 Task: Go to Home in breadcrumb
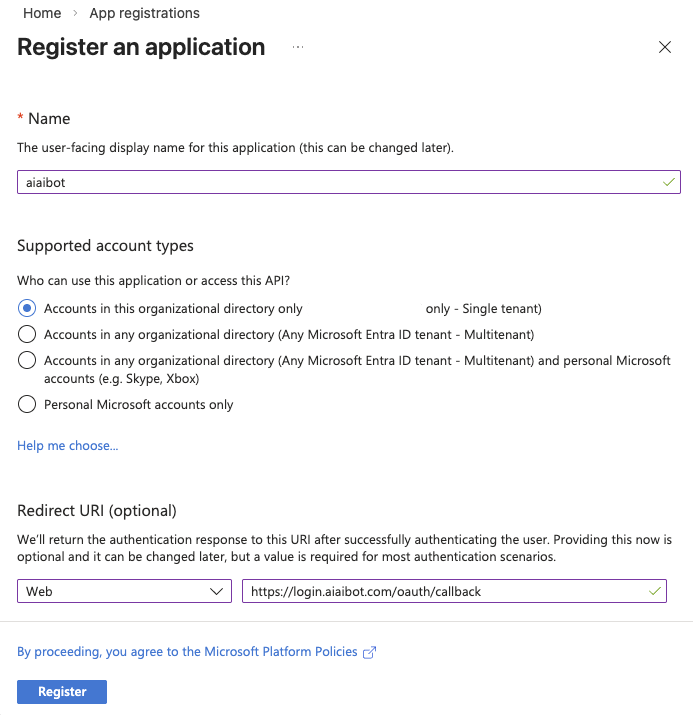[41, 13]
